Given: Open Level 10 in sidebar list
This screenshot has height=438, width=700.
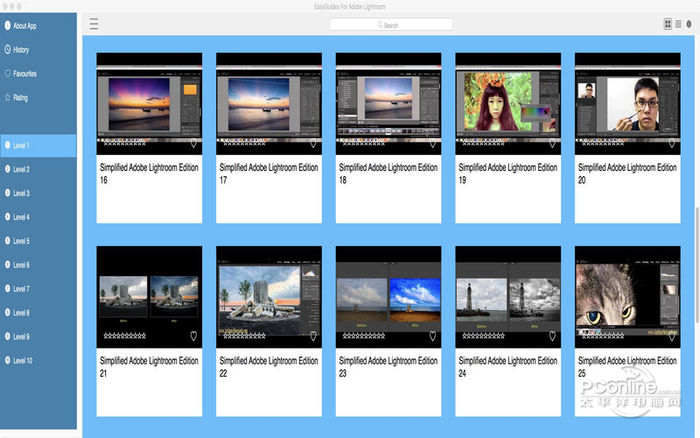Looking at the screenshot, I should [x=22, y=359].
